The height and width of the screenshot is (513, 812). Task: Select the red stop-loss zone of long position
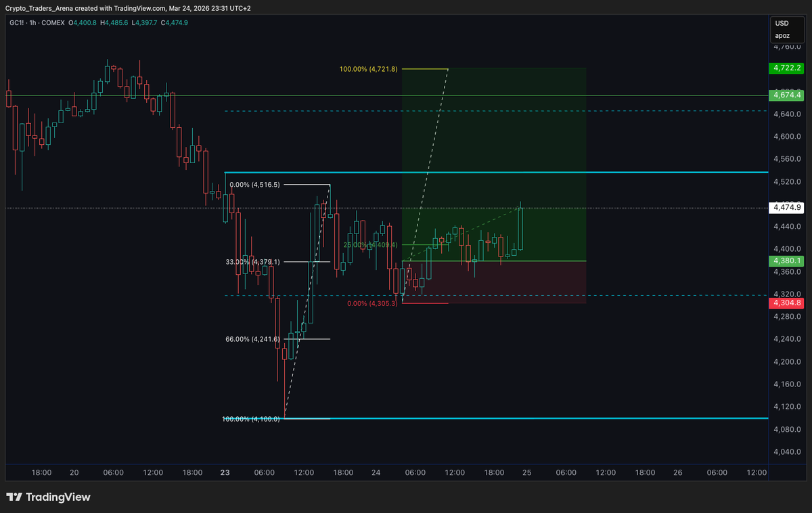pos(494,282)
